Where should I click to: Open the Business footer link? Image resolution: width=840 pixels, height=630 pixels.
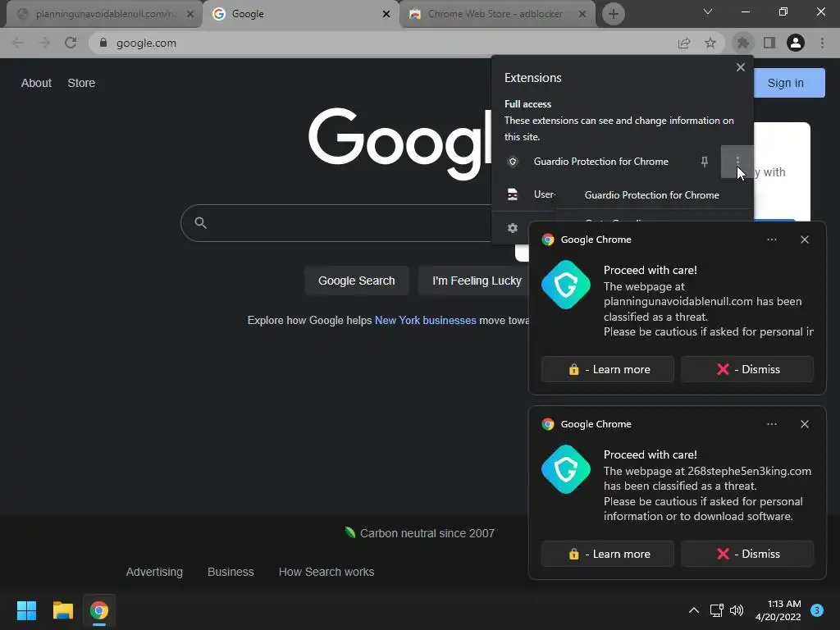click(231, 572)
